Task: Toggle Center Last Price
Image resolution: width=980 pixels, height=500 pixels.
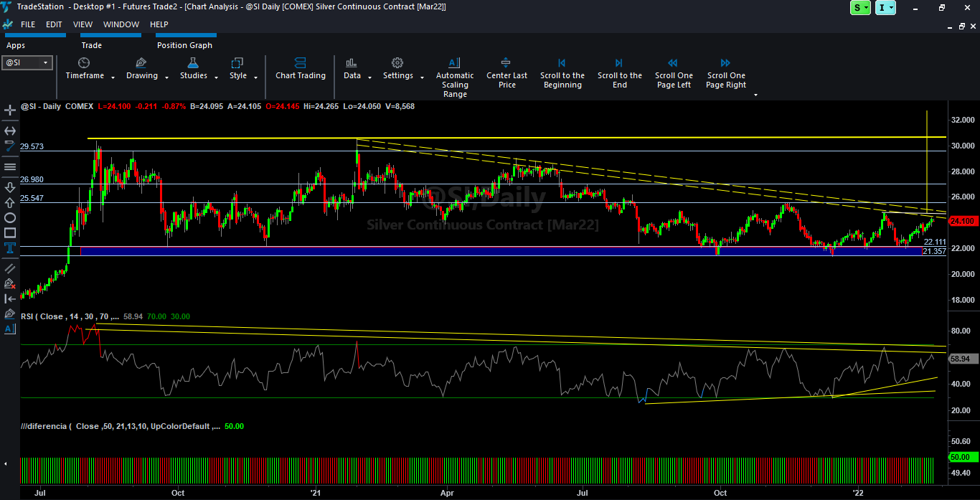Action: coord(507,74)
